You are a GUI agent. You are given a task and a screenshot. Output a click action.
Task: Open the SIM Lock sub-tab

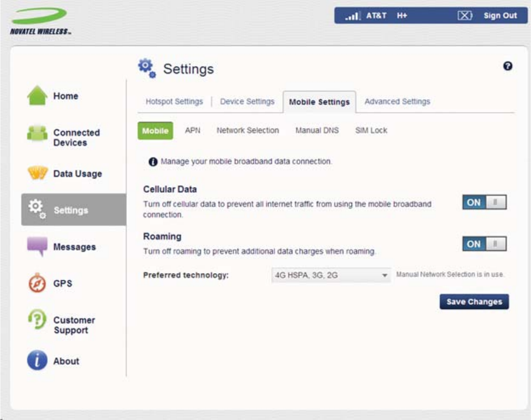[371, 130]
